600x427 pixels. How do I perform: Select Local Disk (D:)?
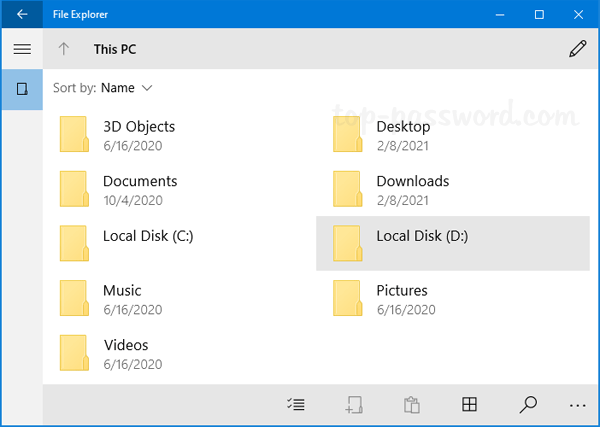pyautogui.click(x=421, y=236)
